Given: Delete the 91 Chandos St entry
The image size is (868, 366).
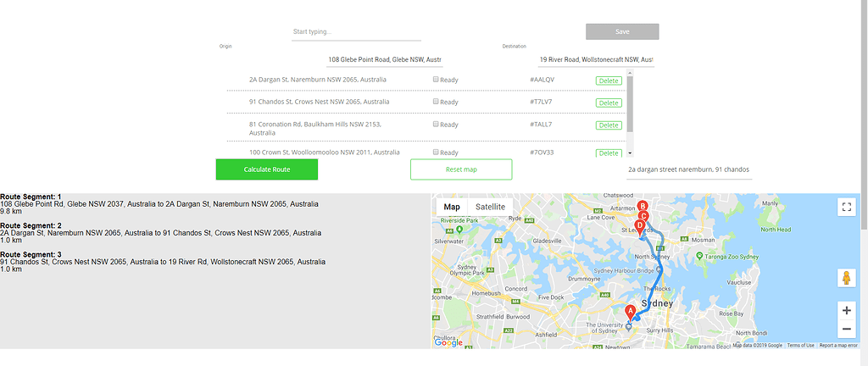Looking at the screenshot, I should pos(609,103).
